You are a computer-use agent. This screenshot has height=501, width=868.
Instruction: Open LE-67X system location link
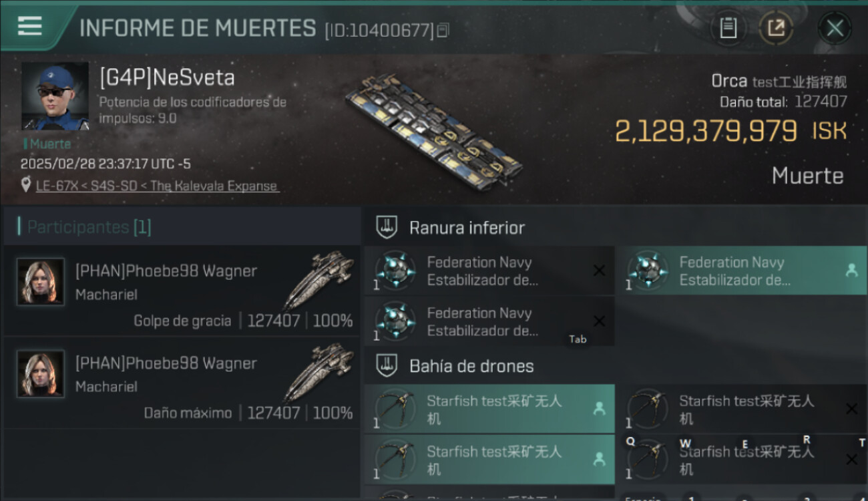pyautogui.click(x=157, y=186)
